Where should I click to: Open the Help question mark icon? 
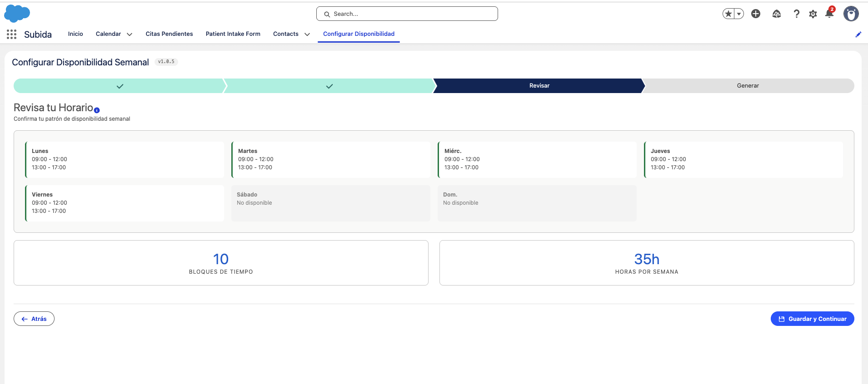tap(796, 14)
